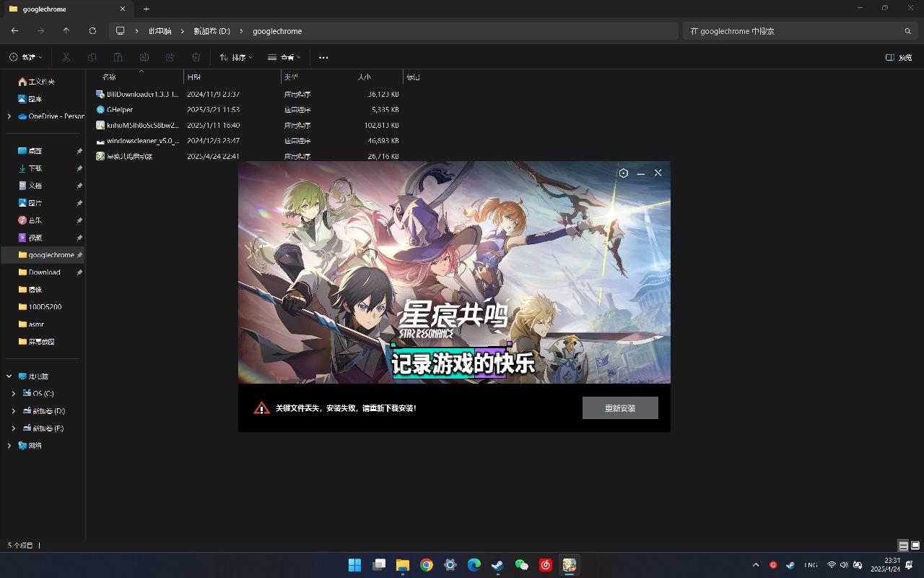Add a new Explorer tab
Screen dimensions: 924x578
[146, 9]
